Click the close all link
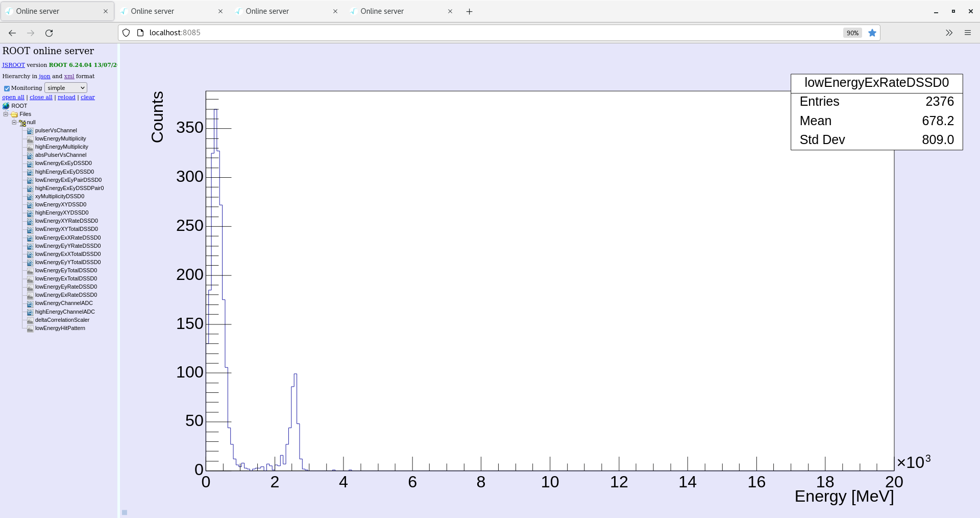 (41, 97)
